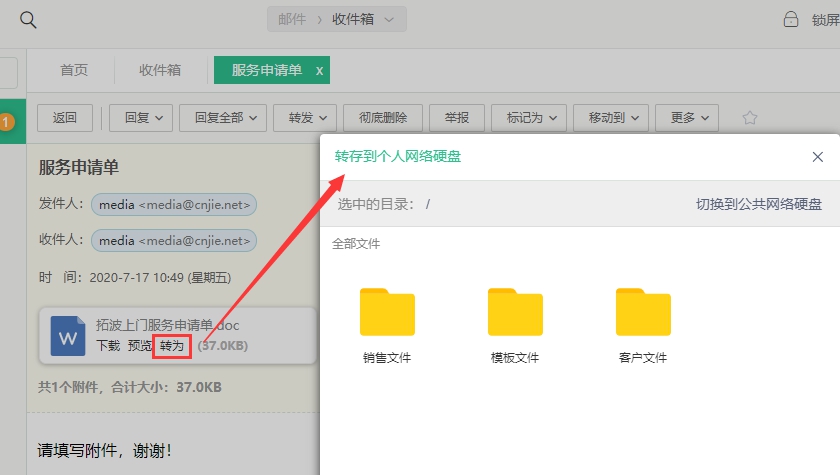Click the search magnifier icon
The width and height of the screenshot is (840, 475).
coord(28,20)
